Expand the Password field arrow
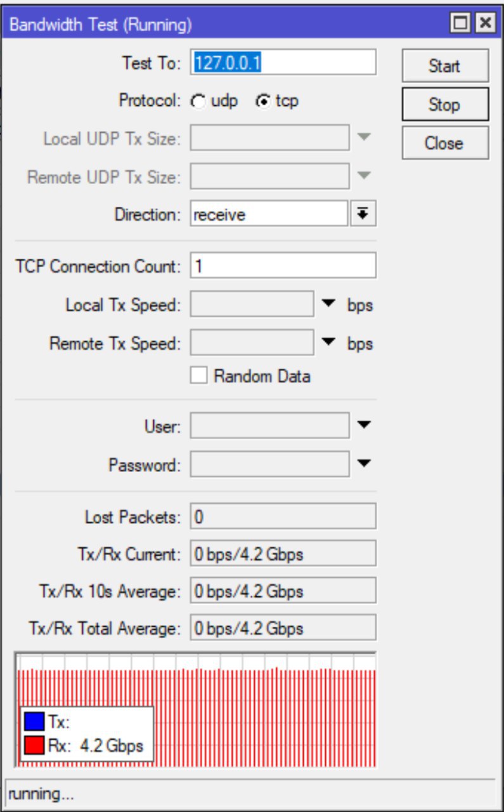Screen dimensions: 504x812 pos(363,464)
